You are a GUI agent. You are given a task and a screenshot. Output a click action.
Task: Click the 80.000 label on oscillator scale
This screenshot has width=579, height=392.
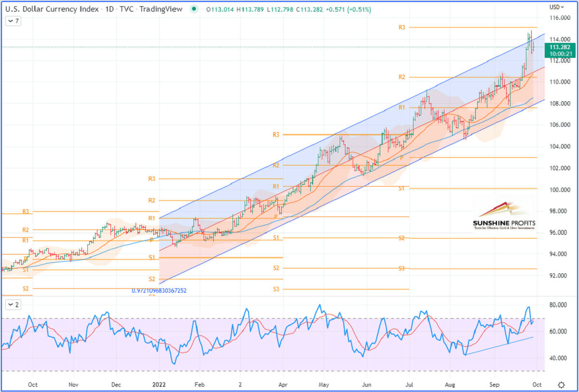tap(560, 305)
